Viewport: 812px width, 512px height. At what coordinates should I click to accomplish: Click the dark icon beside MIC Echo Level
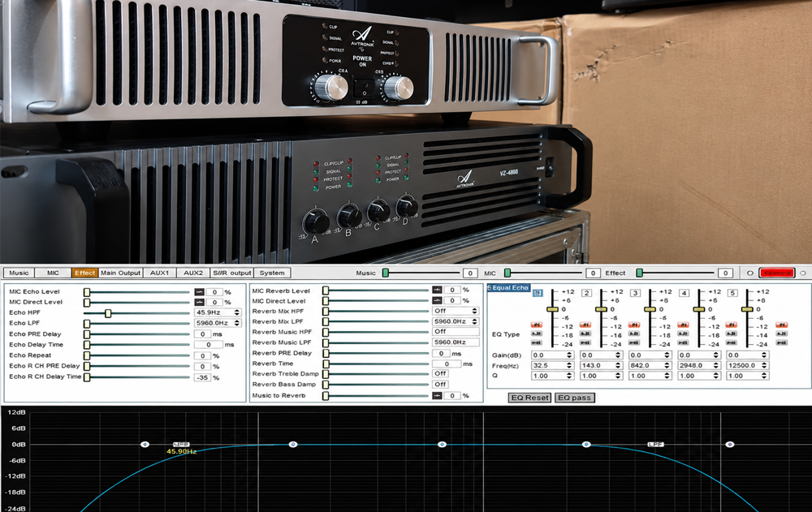point(200,292)
